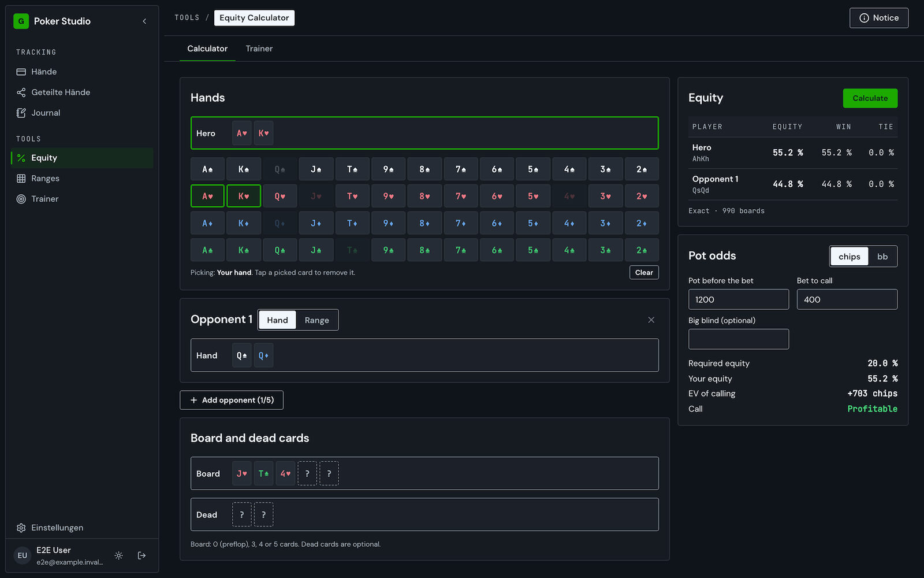924x578 pixels.
Task: Pick the king of diamonds card
Action: point(244,223)
